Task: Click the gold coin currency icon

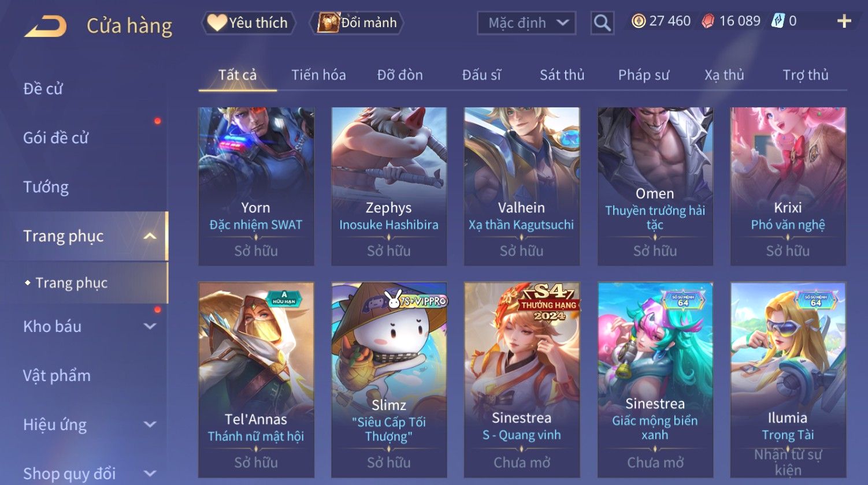Action: [x=639, y=21]
